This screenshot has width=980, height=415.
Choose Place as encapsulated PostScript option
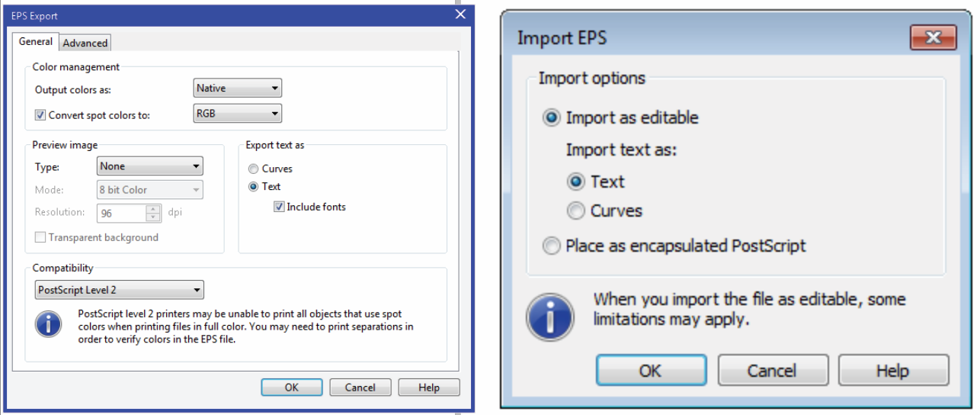[x=552, y=246]
